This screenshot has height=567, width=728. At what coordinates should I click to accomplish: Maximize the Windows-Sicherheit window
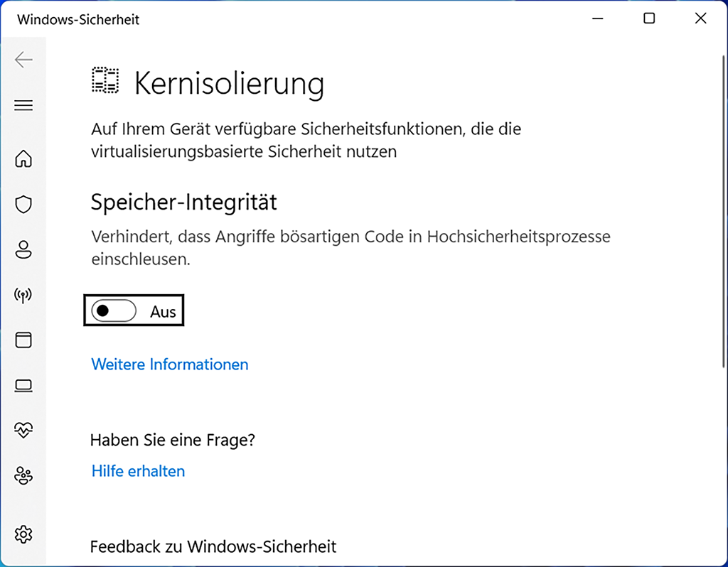click(649, 19)
